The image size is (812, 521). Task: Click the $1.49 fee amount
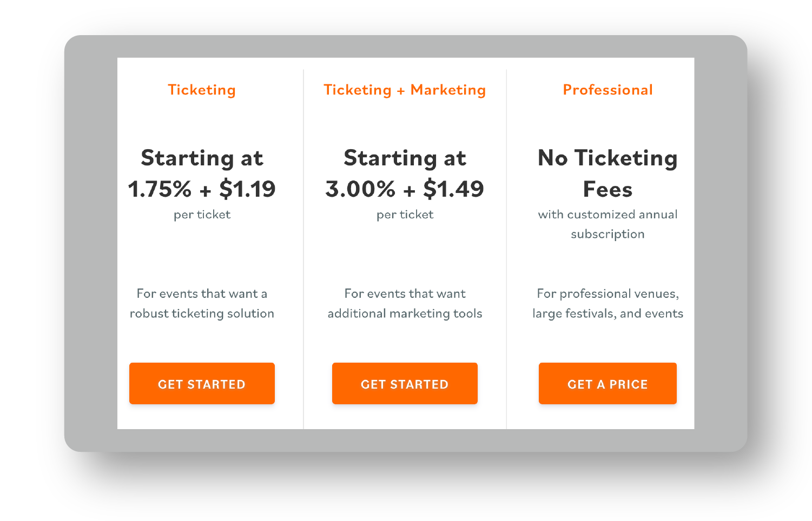[453, 189]
